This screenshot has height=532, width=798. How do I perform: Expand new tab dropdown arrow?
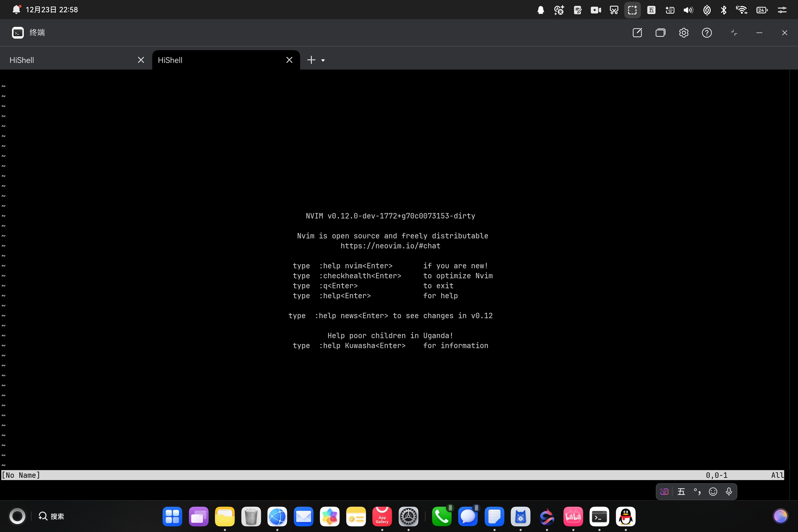tap(323, 60)
